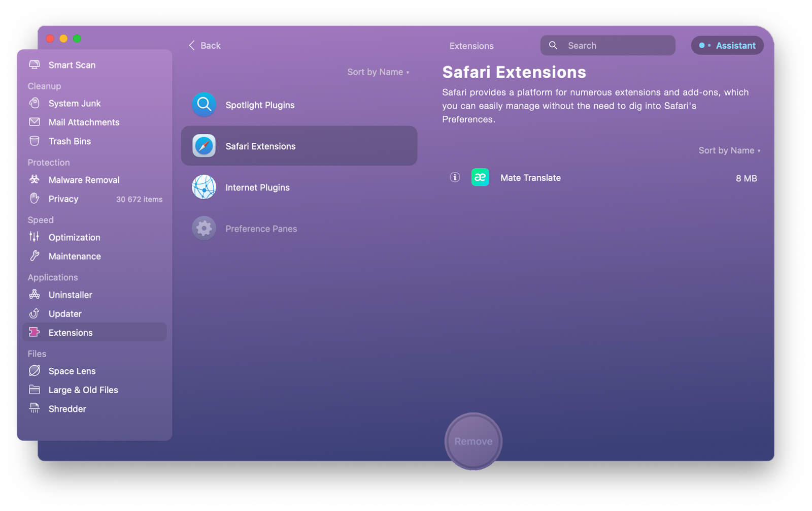Select Spotlight Plugins category
The width and height of the screenshot is (812, 511).
point(299,105)
